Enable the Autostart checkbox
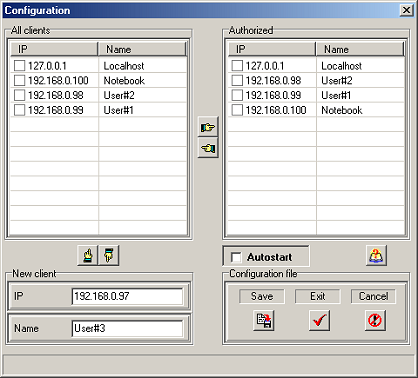 coord(236,257)
